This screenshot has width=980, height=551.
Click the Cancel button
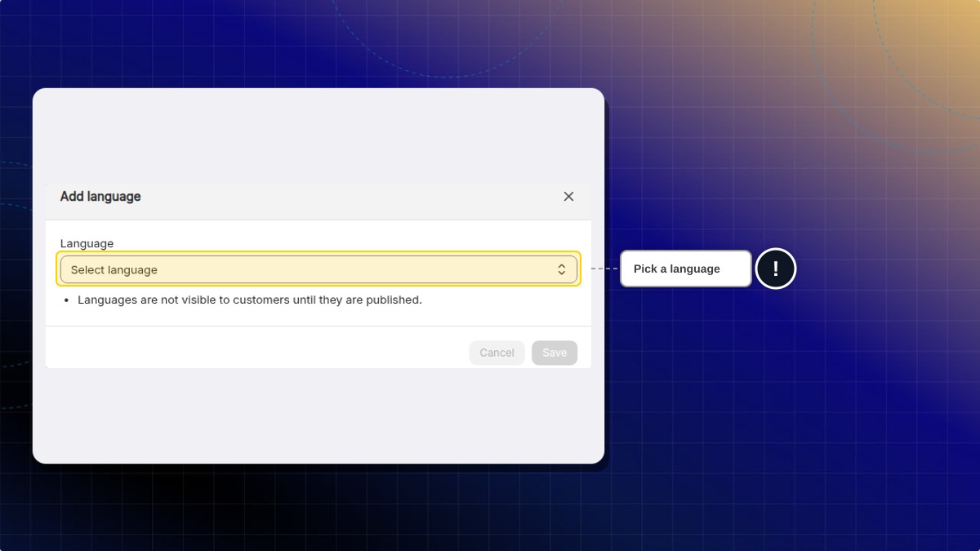pos(497,353)
